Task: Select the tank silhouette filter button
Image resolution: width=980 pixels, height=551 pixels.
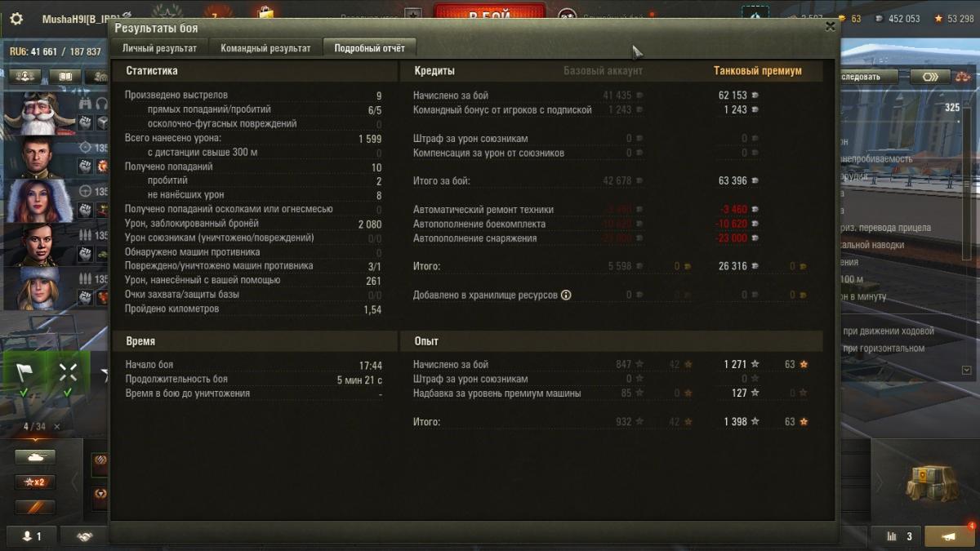Action: 35,457
